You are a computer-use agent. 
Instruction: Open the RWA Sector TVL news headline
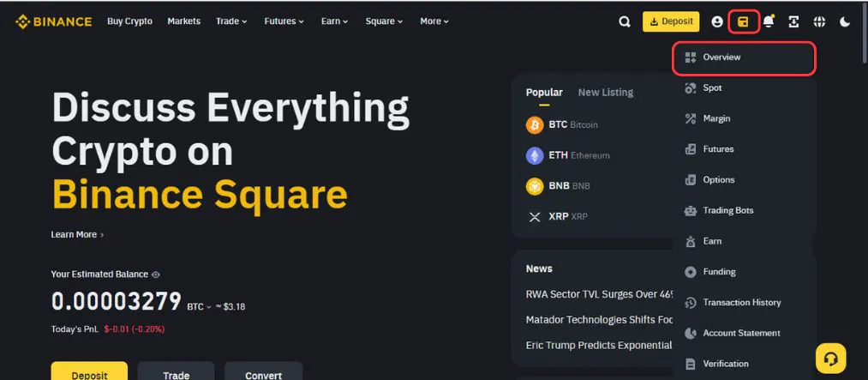tap(599, 295)
